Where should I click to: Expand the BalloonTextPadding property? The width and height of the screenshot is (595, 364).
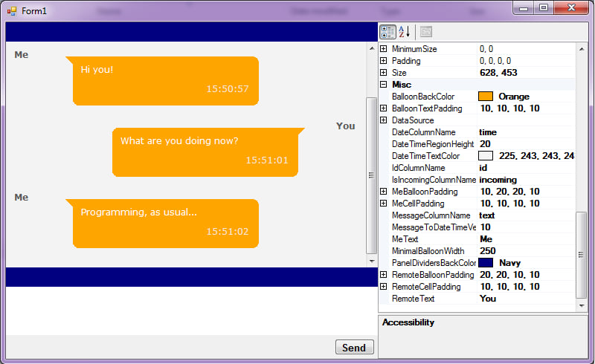(x=384, y=108)
